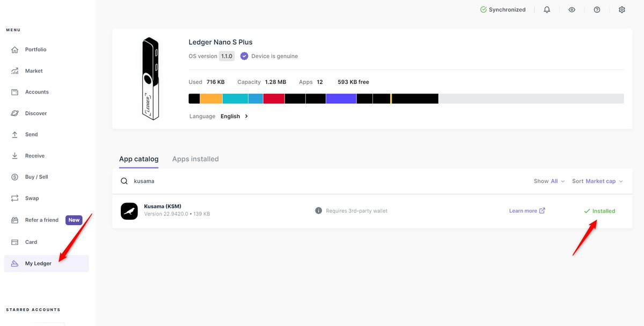The image size is (644, 326).
Task: Click the info icon beside Requires 3rd-party wallet
Action: click(x=318, y=211)
